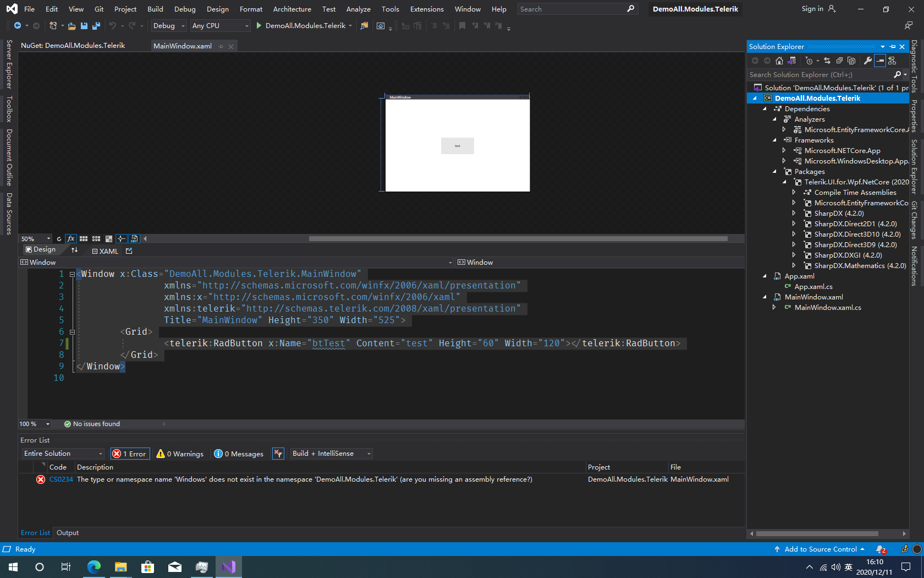Collapse All in Solution Explorer toolbar
This screenshot has height=578, width=924.
[x=839, y=61]
